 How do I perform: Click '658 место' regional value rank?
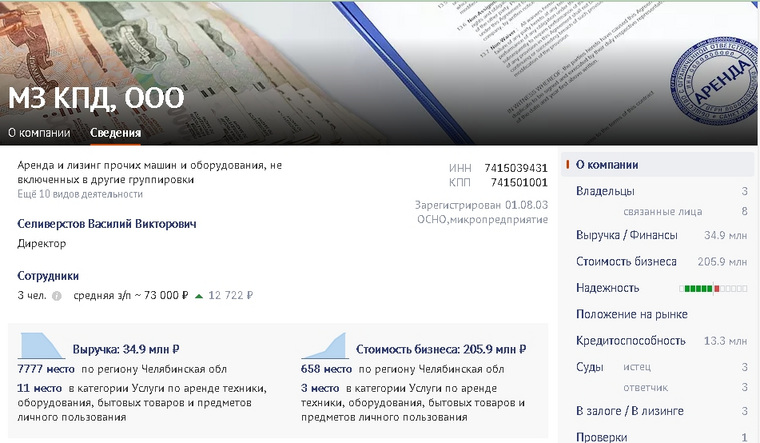coord(326,369)
